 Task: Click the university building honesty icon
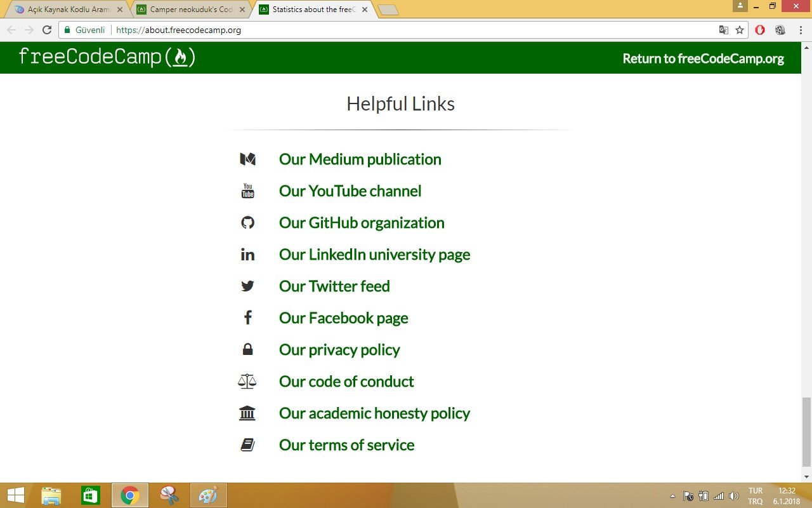pos(247,413)
